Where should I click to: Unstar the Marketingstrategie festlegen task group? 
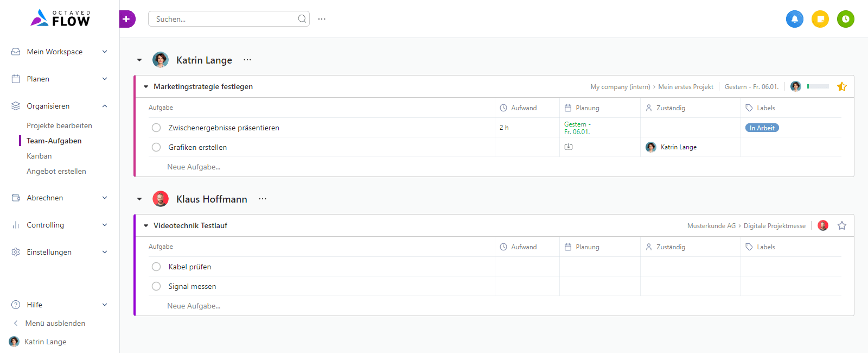(x=841, y=87)
